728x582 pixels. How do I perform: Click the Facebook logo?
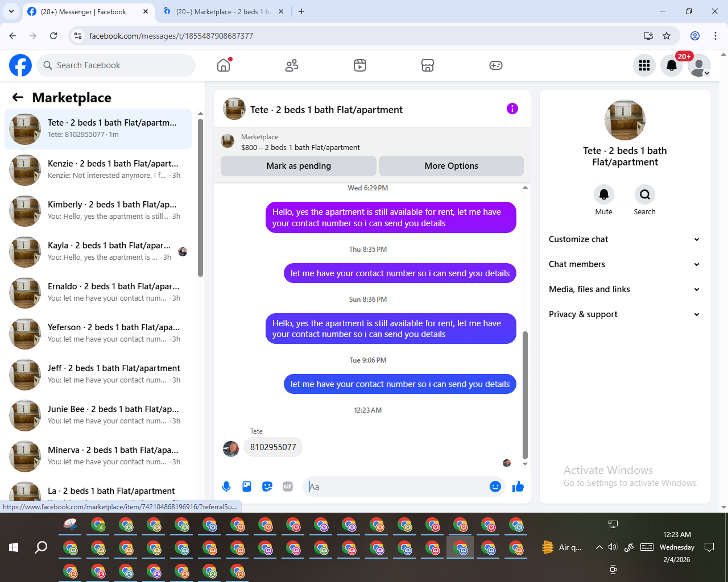click(x=20, y=65)
